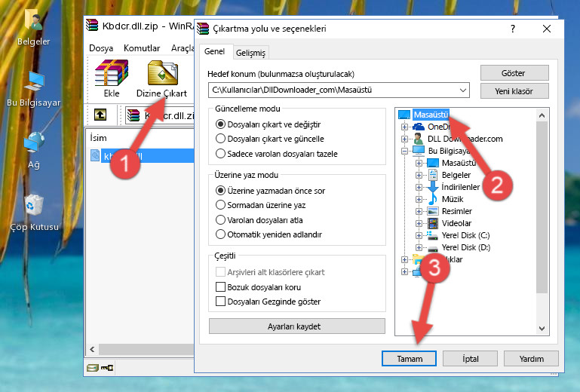Click the Ekle (Add) archive icon
The width and height of the screenshot is (580, 392).
pyautogui.click(x=112, y=72)
